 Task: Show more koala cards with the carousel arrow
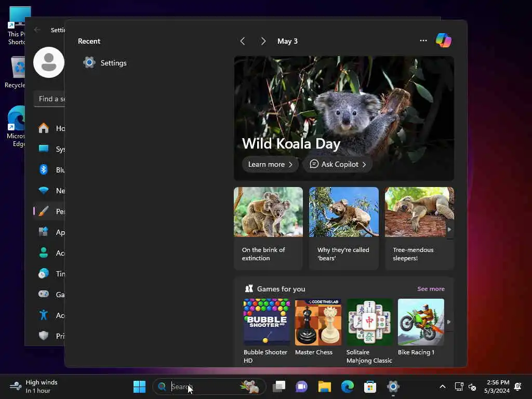[449, 229]
